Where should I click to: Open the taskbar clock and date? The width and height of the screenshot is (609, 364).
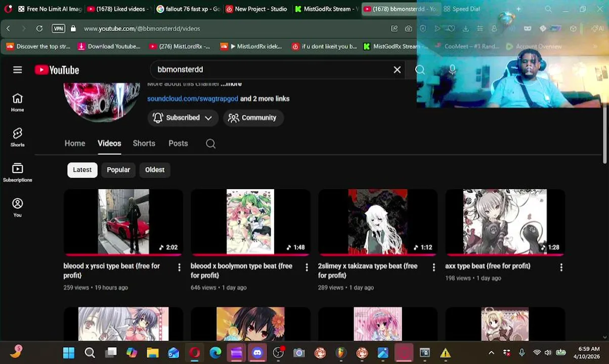588,353
